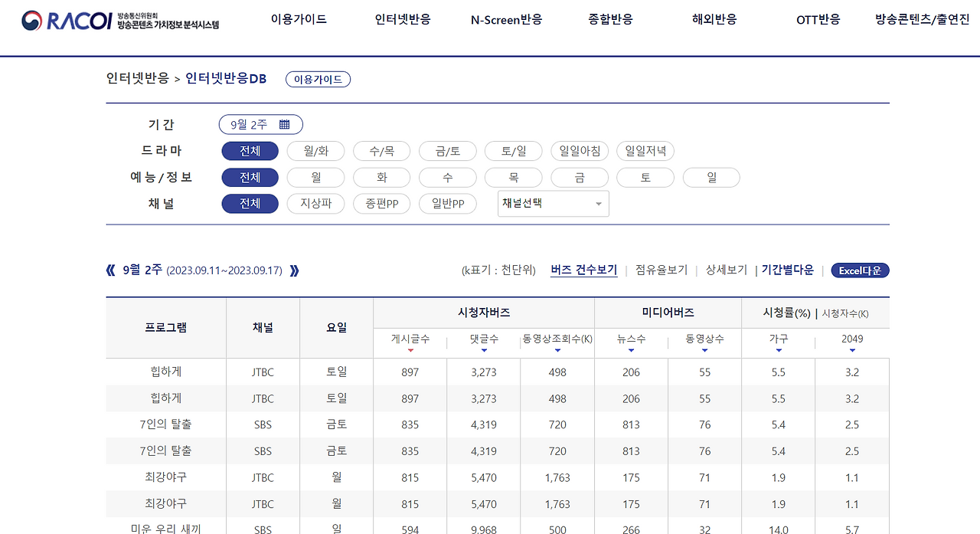This screenshot has height=534, width=980.
Task: Select 일일아침 drama filter
Action: pyautogui.click(x=579, y=150)
